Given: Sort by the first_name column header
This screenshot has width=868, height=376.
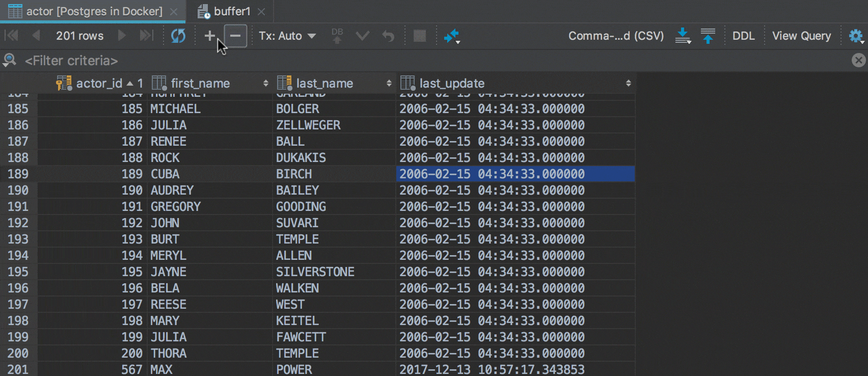Looking at the screenshot, I should point(200,83).
